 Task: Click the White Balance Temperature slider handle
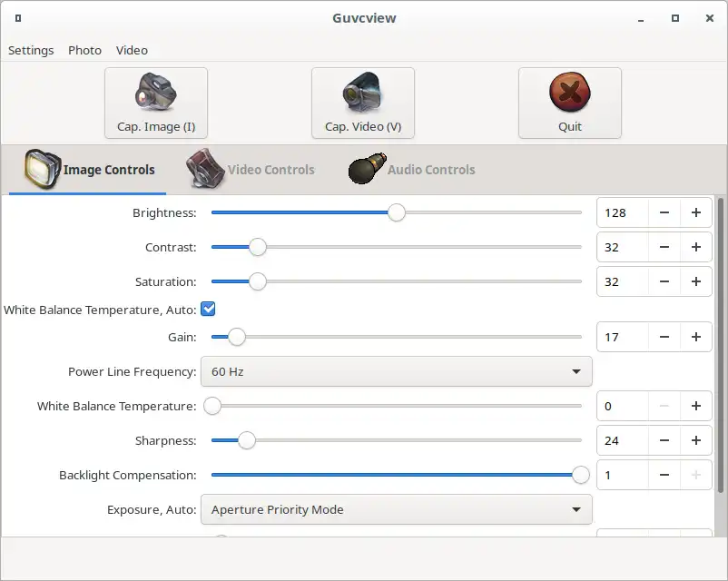coord(212,406)
